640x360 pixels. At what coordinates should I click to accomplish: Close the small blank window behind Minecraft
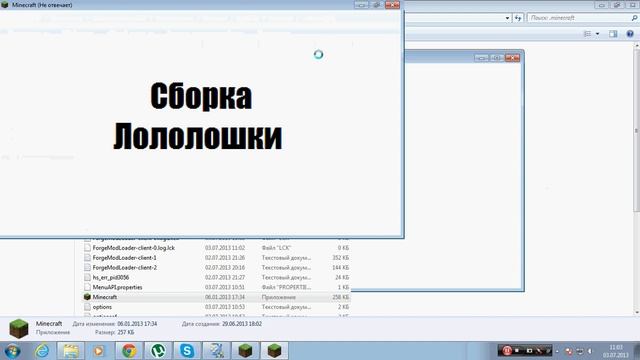point(512,58)
